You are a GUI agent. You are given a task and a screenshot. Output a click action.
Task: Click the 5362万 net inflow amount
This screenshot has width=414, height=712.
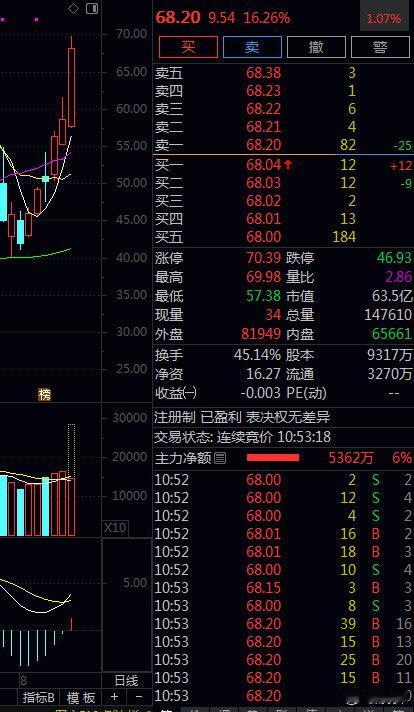(x=351, y=458)
